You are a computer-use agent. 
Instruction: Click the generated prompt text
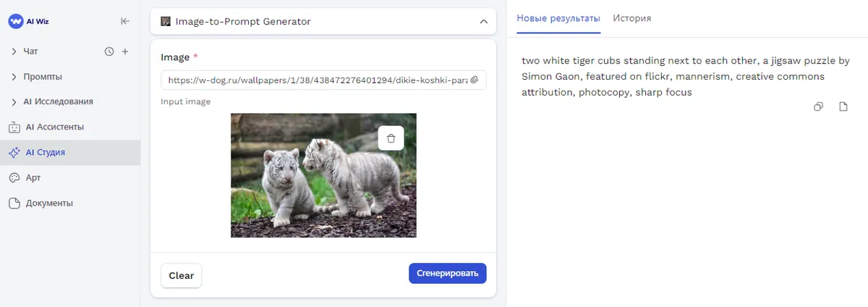coord(685,77)
